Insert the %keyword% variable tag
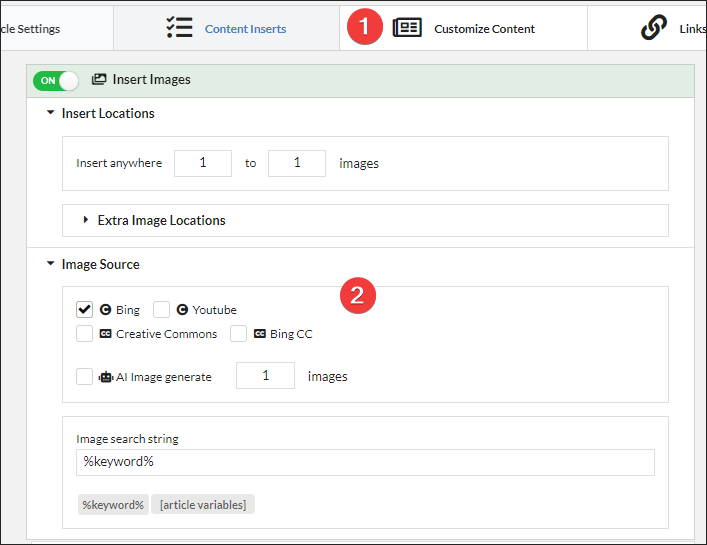707x545 pixels. [x=113, y=504]
